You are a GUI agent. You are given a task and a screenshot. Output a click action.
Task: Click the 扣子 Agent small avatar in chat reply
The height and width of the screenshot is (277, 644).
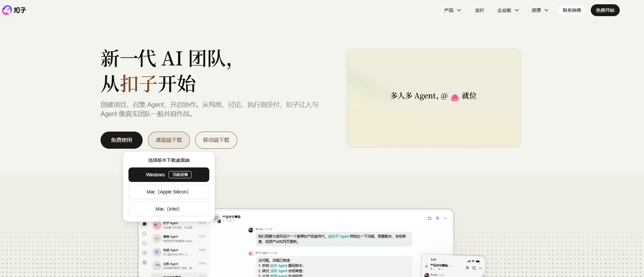(251, 253)
